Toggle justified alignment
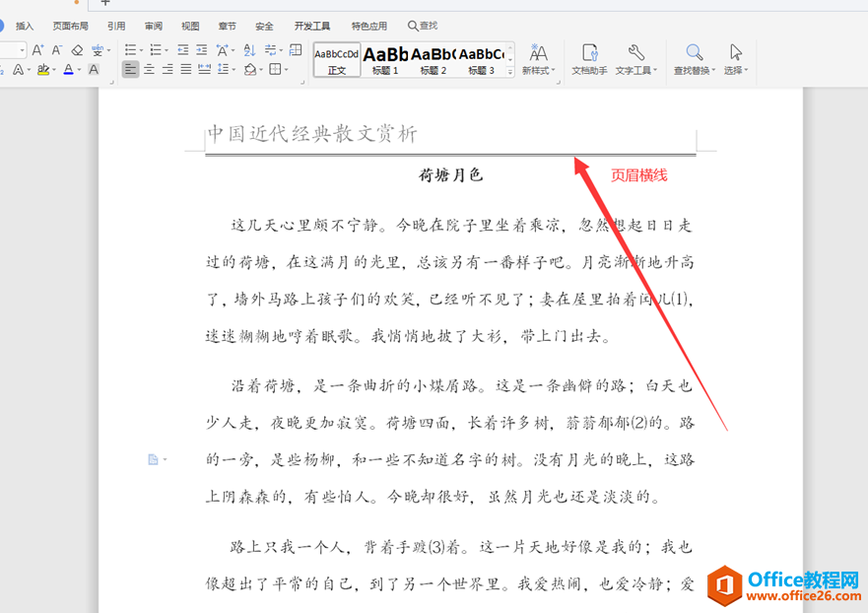868x613 pixels. click(x=186, y=69)
